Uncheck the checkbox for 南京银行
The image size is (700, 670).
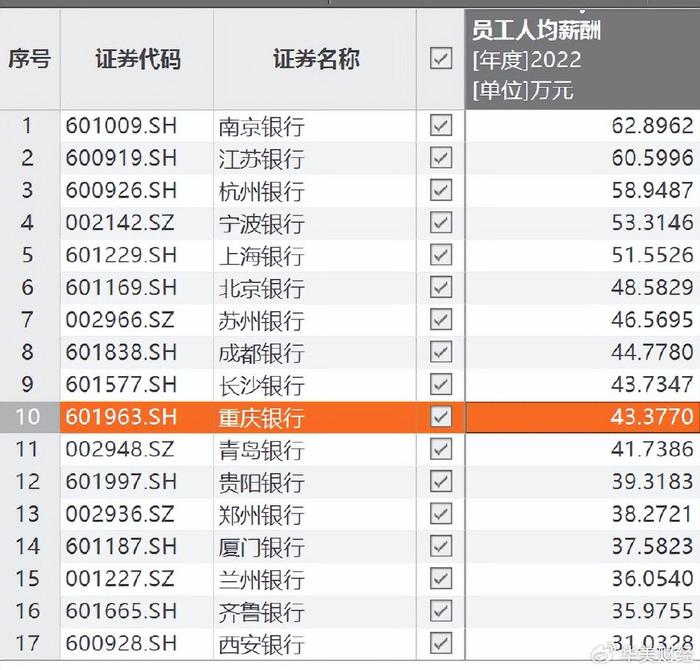(441, 125)
